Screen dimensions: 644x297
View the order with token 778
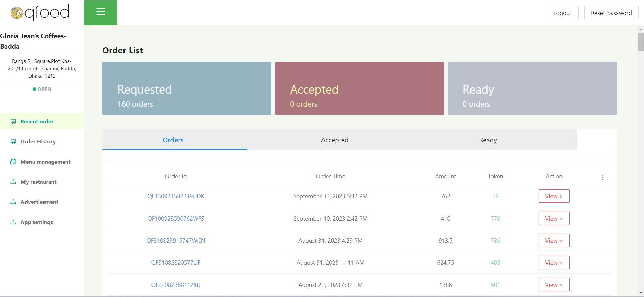click(x=554, y=219)
